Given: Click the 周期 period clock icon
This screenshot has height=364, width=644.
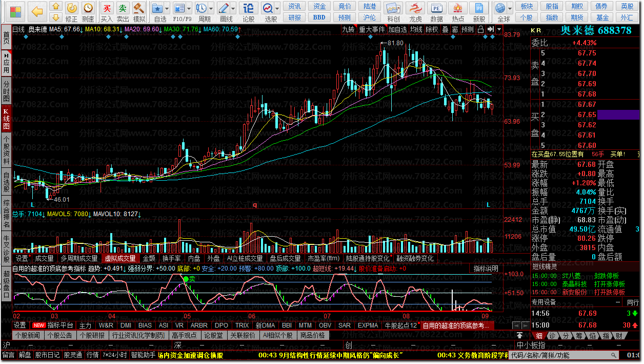Looking at the screenshot, I should pos(202,8).
